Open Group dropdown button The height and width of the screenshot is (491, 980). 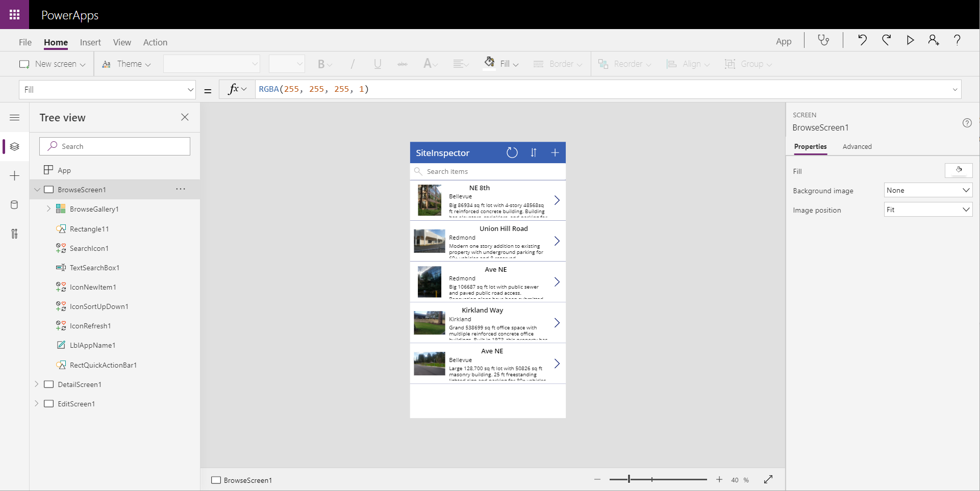pyautogui.click(x=748, y=64)
